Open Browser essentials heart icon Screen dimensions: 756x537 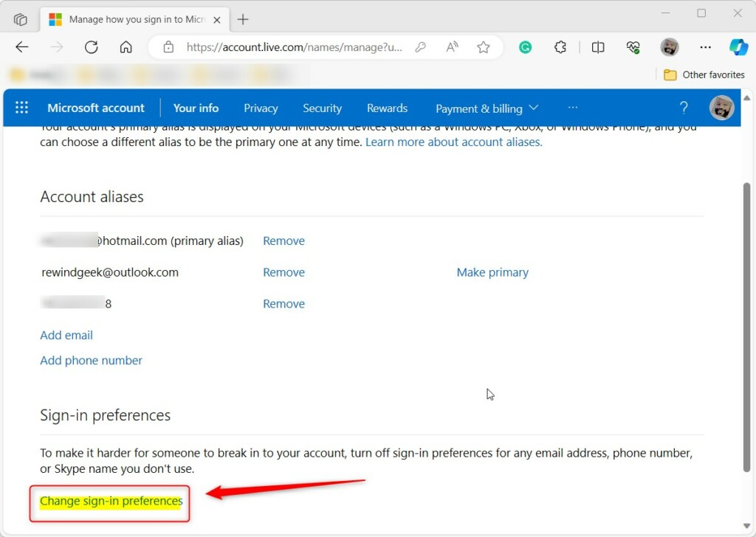tap(633, 46)
